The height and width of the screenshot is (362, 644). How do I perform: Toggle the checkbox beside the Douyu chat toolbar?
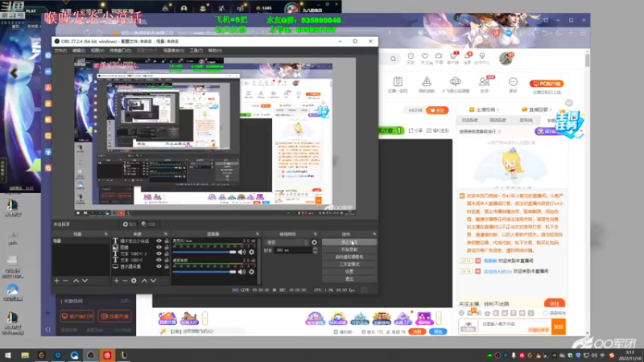(546, 313)
